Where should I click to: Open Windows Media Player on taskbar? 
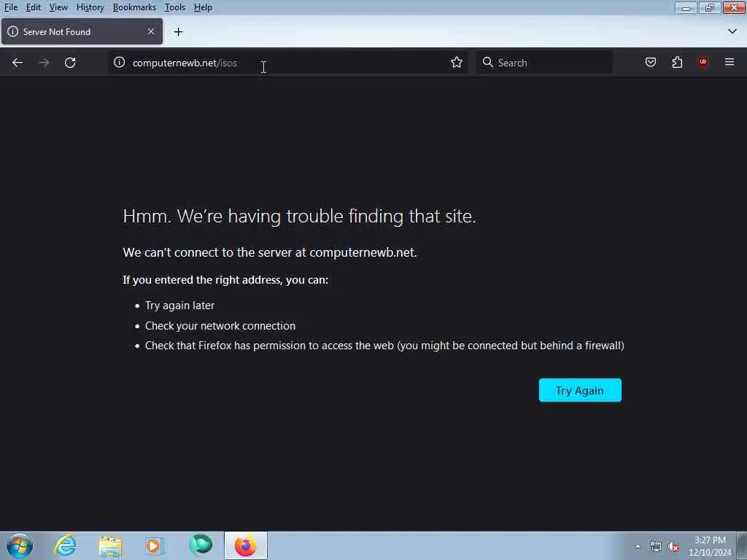coord(154,545)
